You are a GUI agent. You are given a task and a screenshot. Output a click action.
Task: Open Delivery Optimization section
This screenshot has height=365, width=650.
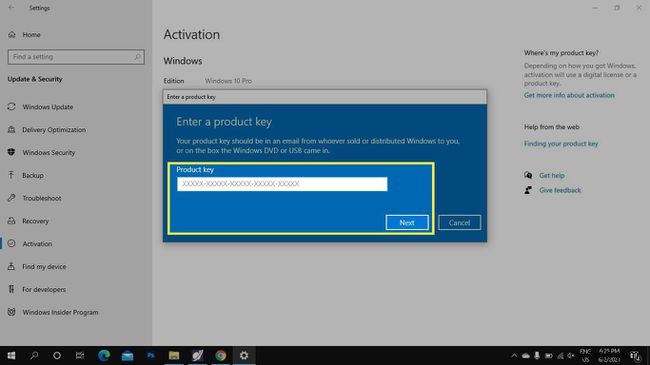[54, 129]
